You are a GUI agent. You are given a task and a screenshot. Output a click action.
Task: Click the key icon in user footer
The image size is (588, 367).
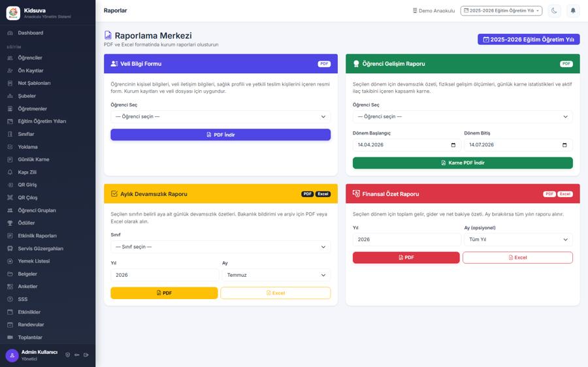[77, 355]
